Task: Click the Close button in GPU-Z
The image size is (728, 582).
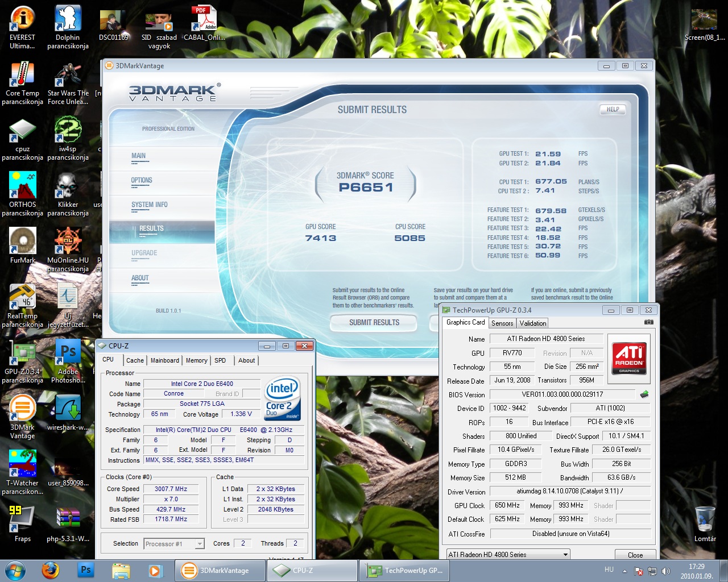Action: tap(635, 555)
